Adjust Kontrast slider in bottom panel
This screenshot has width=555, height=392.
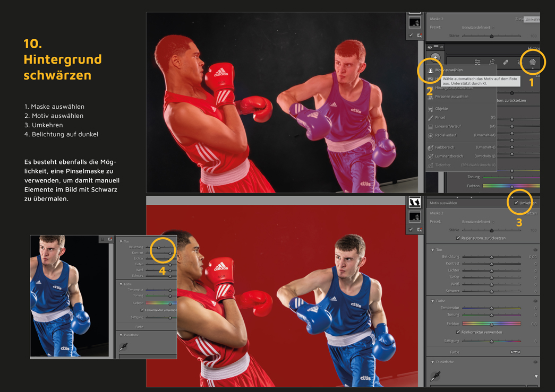491,264
